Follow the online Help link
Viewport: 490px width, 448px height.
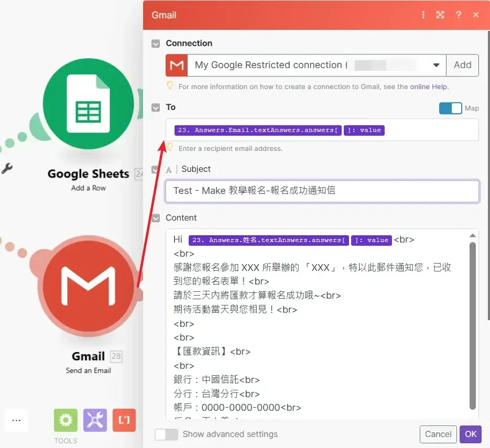click(x=429, y=86)
